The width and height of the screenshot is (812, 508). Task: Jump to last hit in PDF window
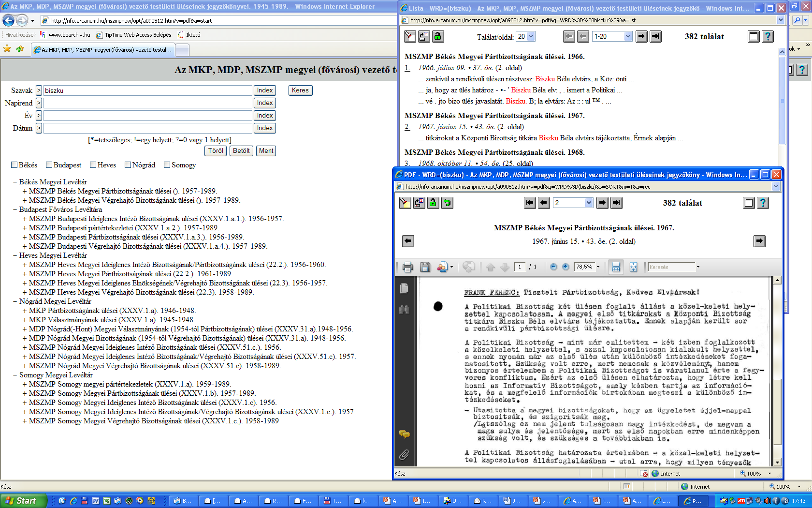pyautogui.click(x=616, y=203)
